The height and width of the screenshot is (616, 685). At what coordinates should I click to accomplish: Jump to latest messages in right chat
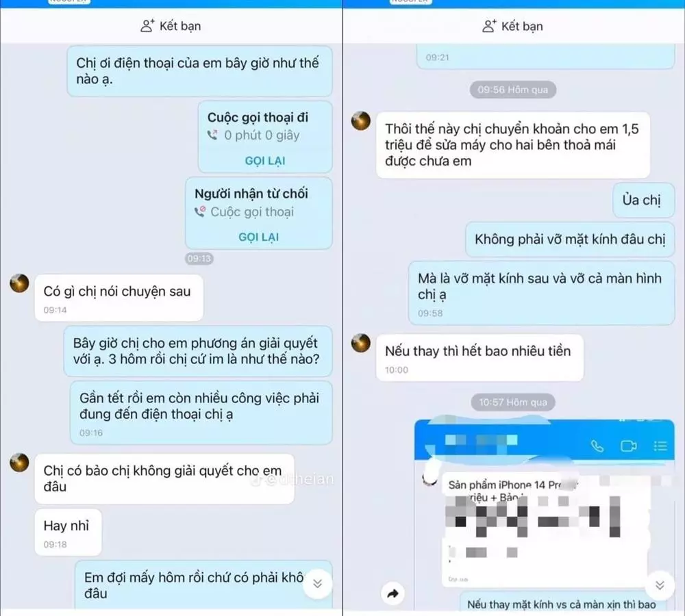(x=660, y=585)
